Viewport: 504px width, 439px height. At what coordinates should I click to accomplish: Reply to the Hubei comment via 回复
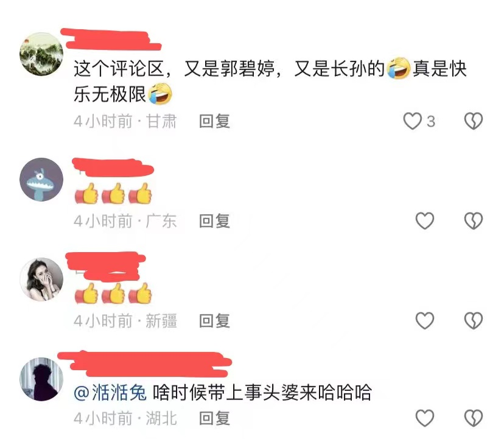(214, 418)
